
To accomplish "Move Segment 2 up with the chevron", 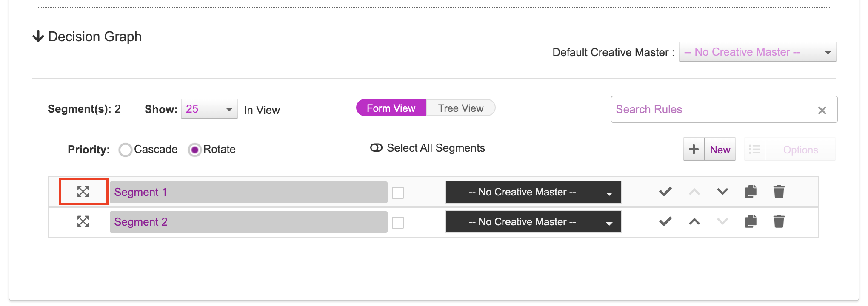I will click(694, 221).
